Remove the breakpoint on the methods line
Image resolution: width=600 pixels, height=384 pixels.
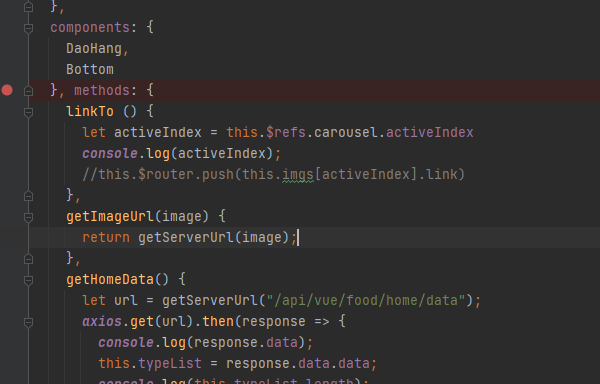7,90
